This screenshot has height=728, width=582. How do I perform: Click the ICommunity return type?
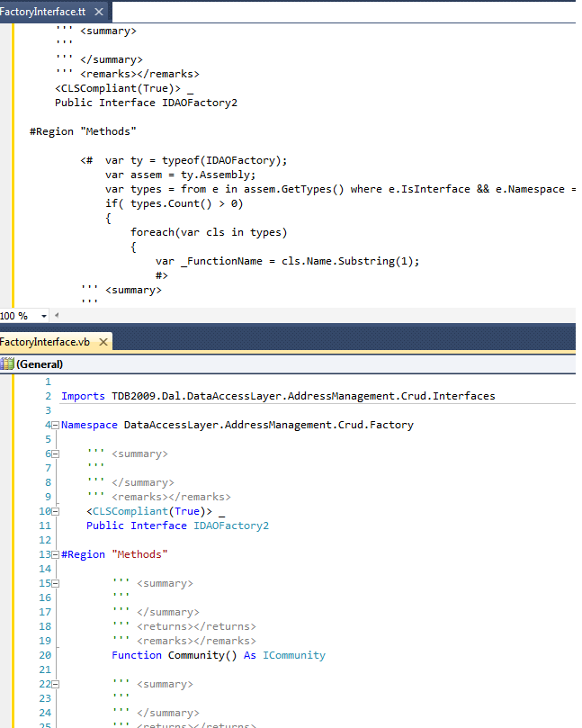point(294,655)
